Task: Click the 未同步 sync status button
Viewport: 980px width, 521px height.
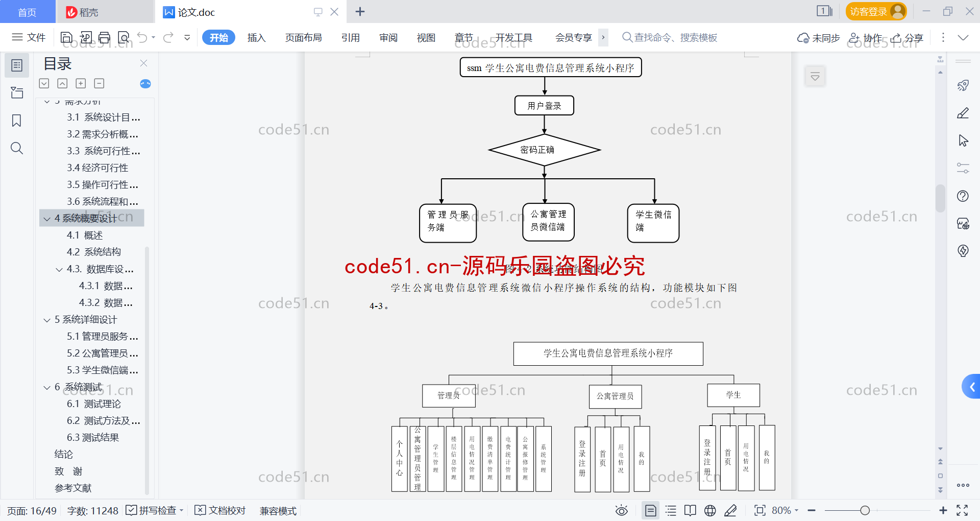Action: (x=819, y=37)
